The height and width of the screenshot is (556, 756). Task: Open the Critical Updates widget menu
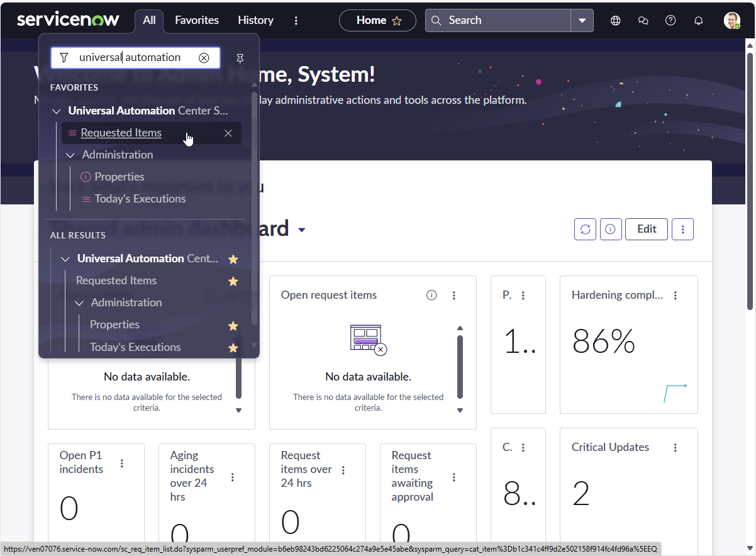tap(675, 447)
